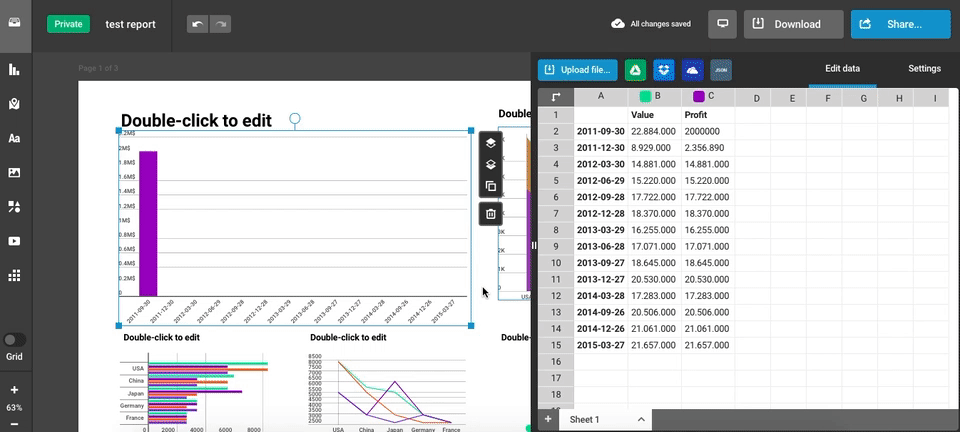The image size is (960, 432).
Task: Click the purple color swatch for column C
Action: pyautogui.click(x=699, y=97)
